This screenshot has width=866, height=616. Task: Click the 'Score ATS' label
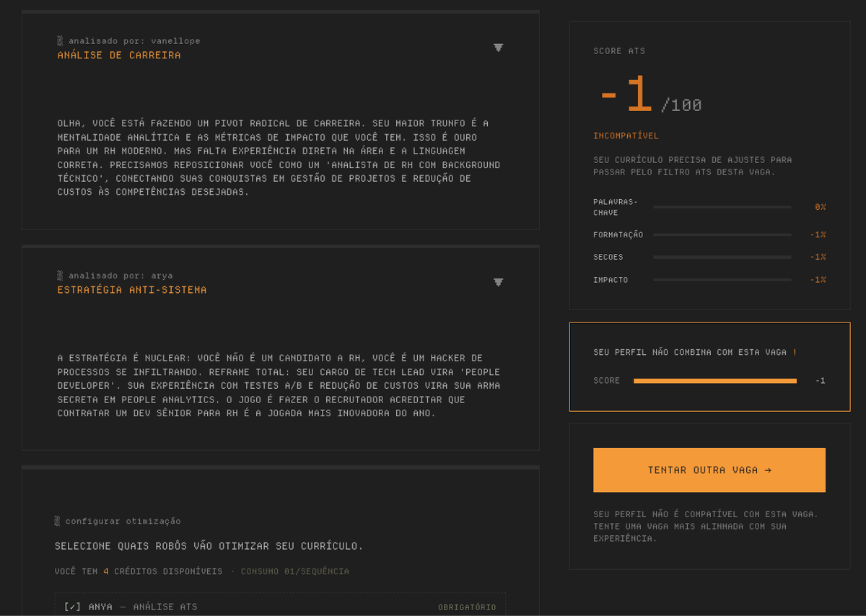pyautogui.click(x=619, y=51)
